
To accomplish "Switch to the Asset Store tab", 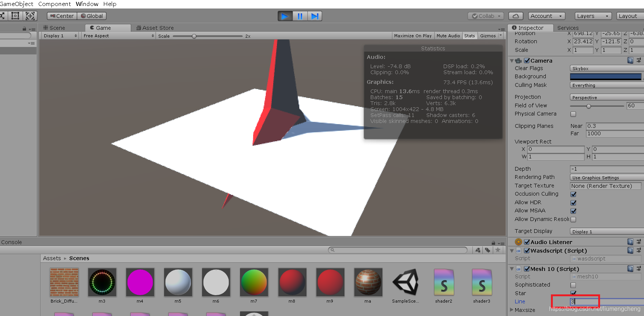I will click(155, 28).
